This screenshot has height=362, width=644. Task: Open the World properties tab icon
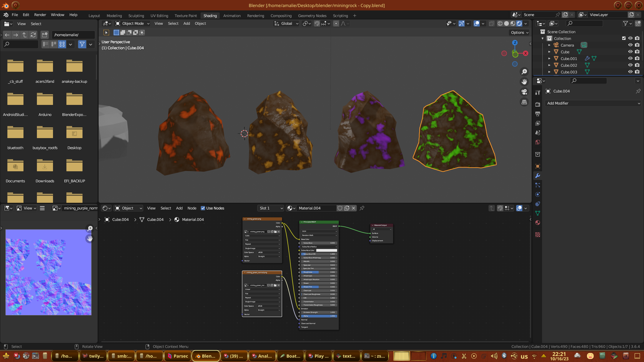click(538, 142)
